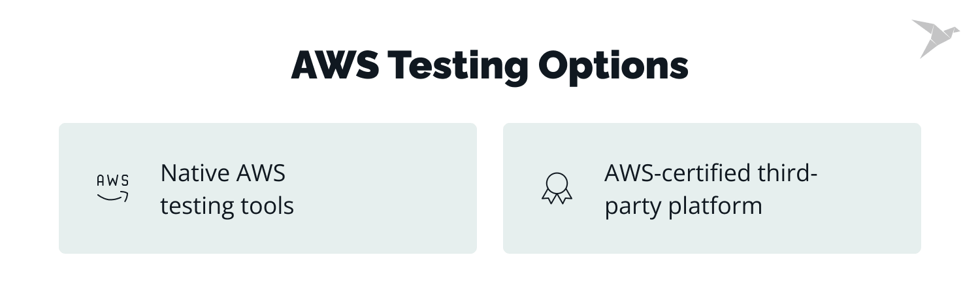This screenshot has height=293, width=980.
Task: Click the award ribbon medal icon
Action: pos(557,188)
